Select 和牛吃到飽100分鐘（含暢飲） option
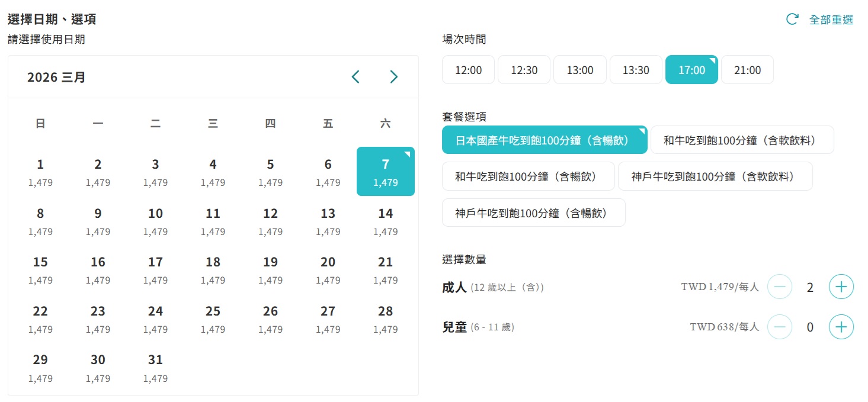Image resolution: width=868 pixels, height=402 pixels. coord(528,176)
